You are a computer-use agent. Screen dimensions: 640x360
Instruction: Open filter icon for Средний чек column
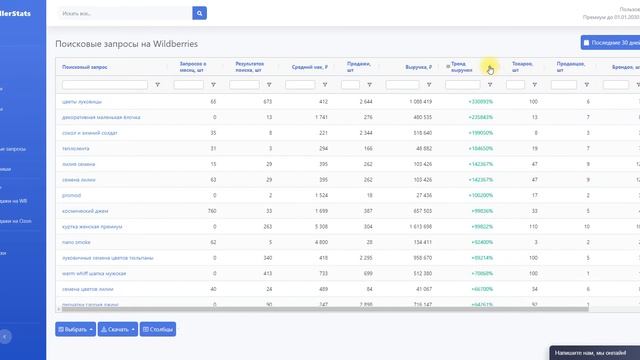[325, 84]
